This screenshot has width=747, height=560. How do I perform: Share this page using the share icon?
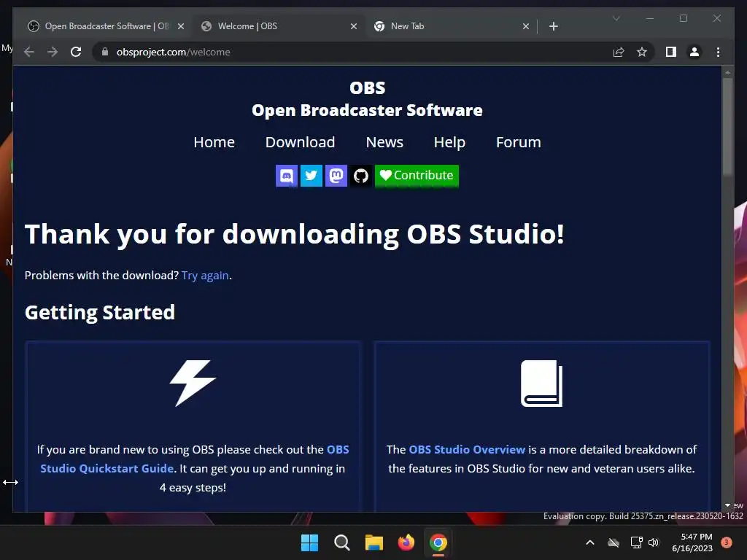coord(619,52)
